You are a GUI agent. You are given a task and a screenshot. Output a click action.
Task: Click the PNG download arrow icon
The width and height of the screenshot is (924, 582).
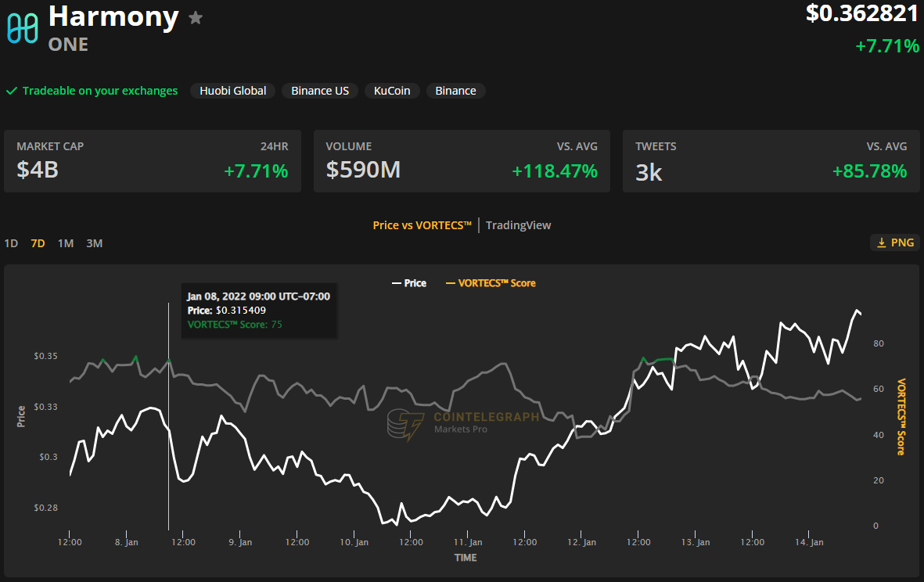(881, 242)
